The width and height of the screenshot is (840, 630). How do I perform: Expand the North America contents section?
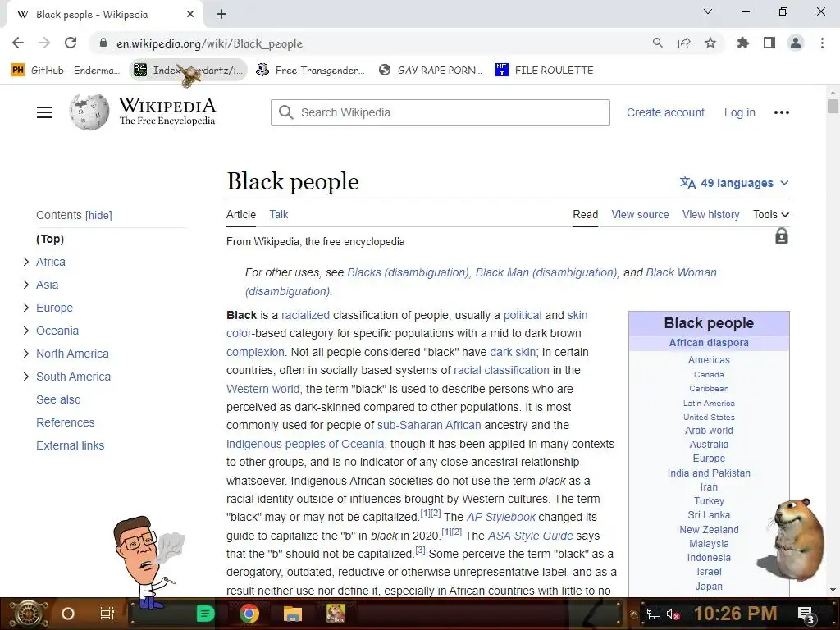tap(25, 354)
